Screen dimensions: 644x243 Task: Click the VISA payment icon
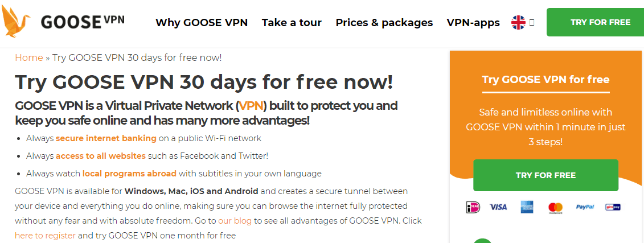click(x=498, y=207)
